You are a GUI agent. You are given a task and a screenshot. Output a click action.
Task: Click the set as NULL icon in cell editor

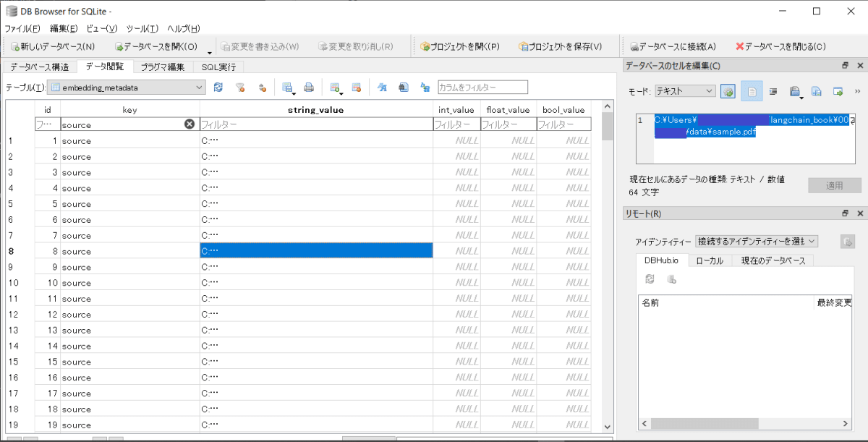[x=838, y=91]
